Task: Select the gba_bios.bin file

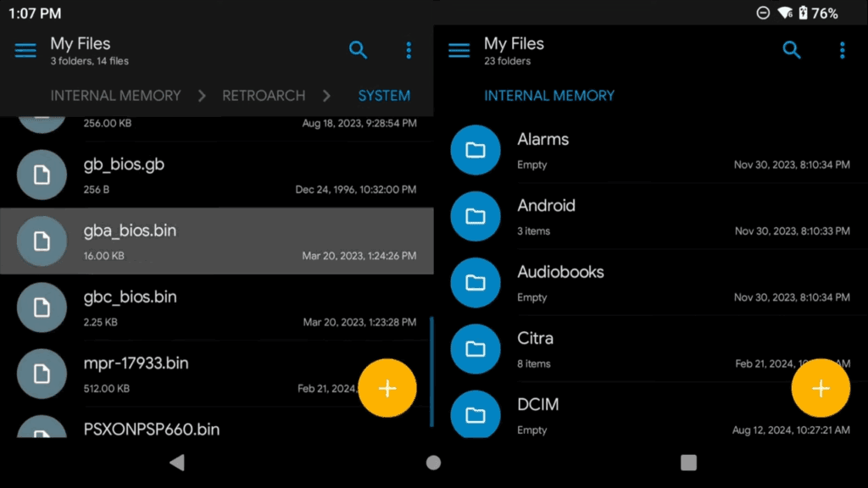Action: coord(216,241)
